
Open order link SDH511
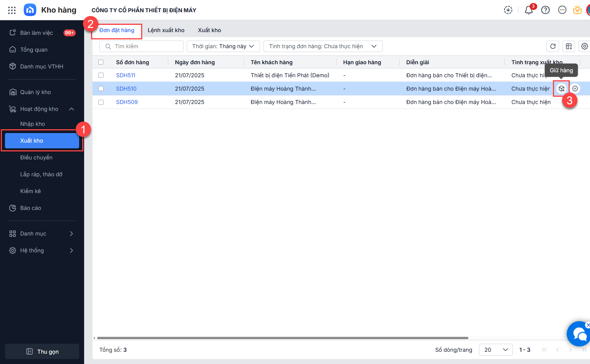click(x=126, y=75)
